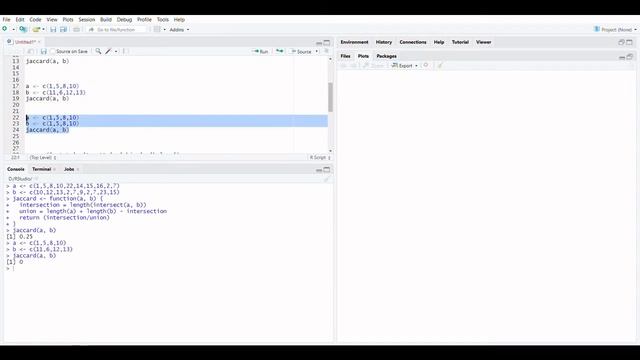Switch to the Tutorial tab
Image resolution: width=640 pixels, height=360 pixels.
(x=460, y=42)
